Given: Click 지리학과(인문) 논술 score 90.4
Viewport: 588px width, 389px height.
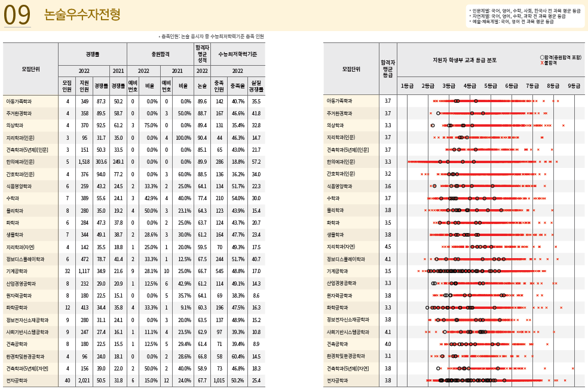Looking at the screenshot, I should tap(202, 137).
